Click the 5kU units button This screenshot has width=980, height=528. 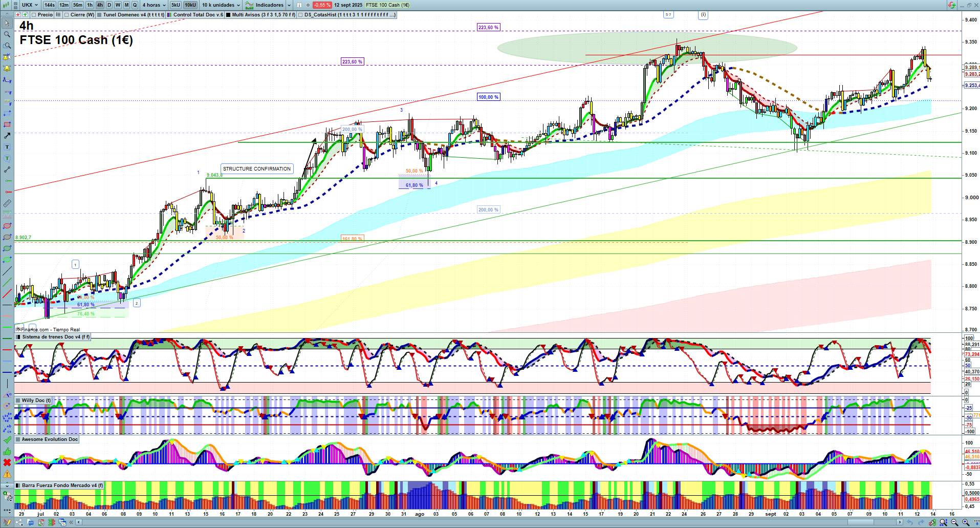click(x=176, y=5)
